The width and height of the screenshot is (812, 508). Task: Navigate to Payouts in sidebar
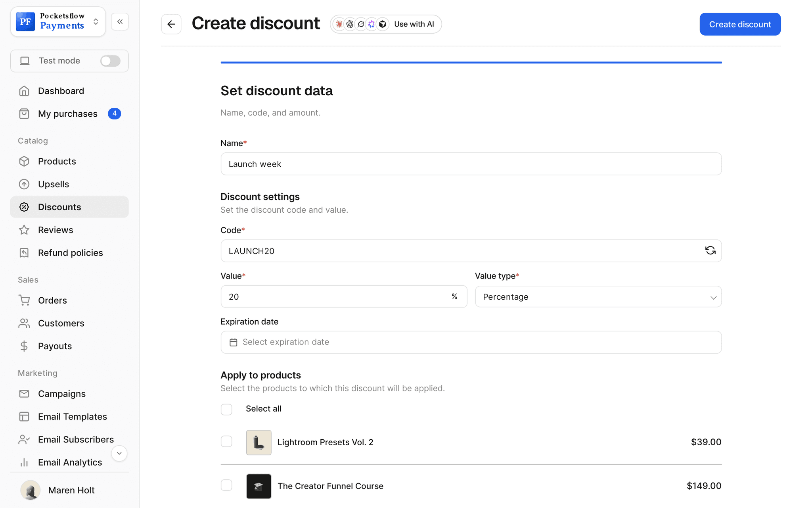pyautogui.click(x=69, y=346)
